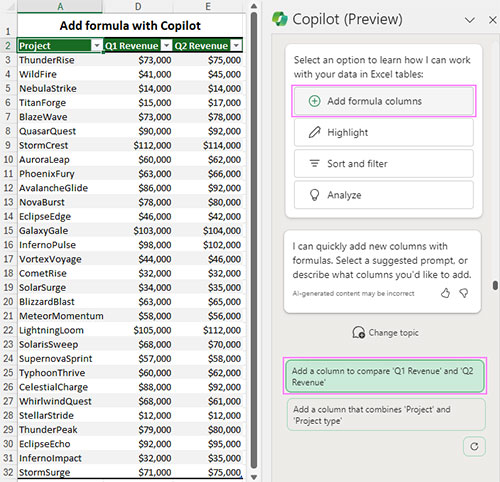Click the 'NovaBurst' cell
This screenshot has height=482, width=500.
coord(60,202)
